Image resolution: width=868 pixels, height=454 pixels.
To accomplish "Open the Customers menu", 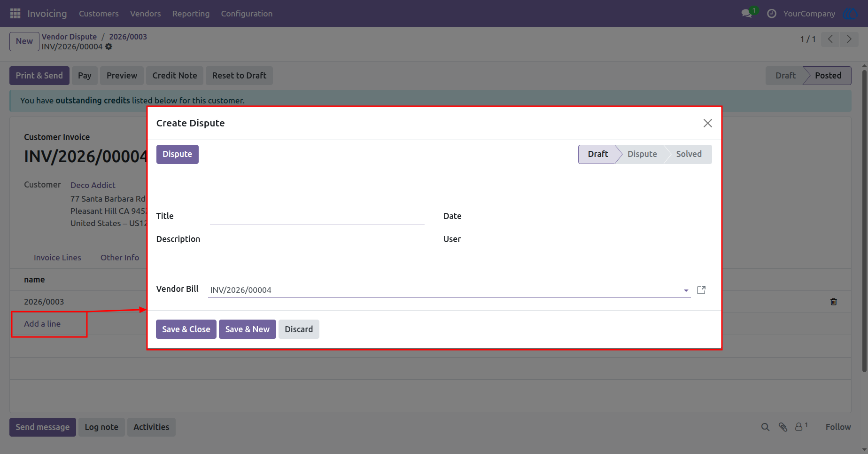I will point(99,14).
